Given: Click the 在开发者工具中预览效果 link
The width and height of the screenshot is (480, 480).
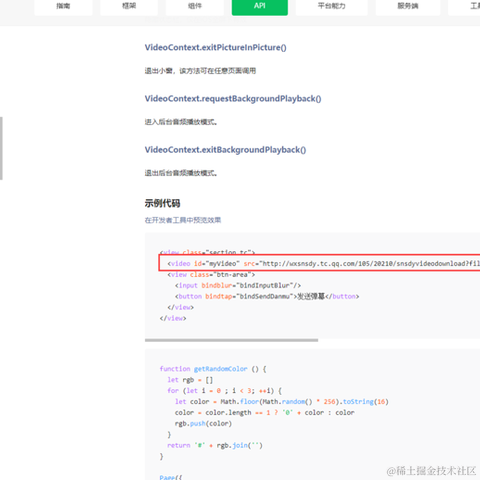Looking at the screenshot, I should click(x=183, y=220).
